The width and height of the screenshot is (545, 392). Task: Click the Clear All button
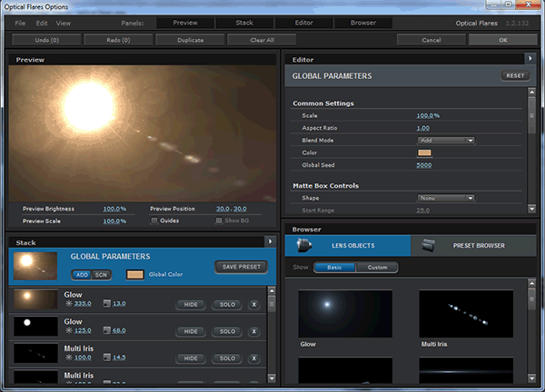[x=262, y=40]
